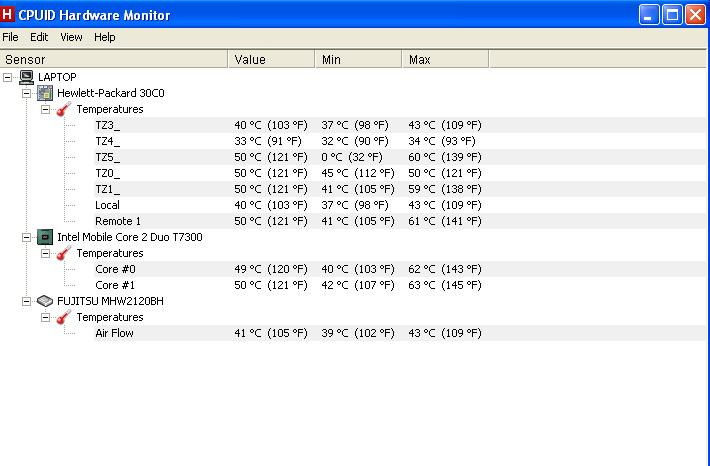Click Core #0 value 49 °C (120 °F)

271,269
